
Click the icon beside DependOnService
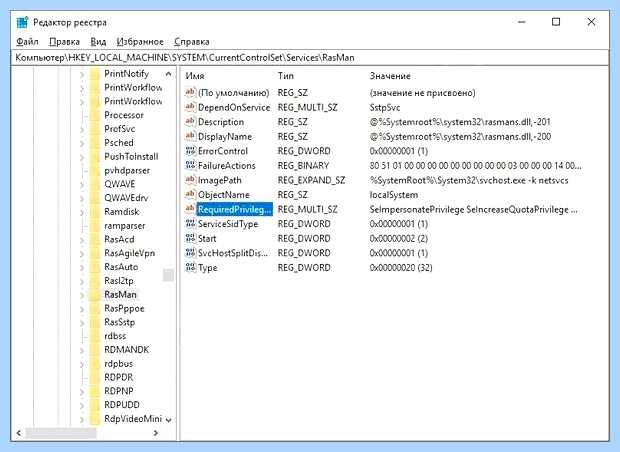[190, 107]
